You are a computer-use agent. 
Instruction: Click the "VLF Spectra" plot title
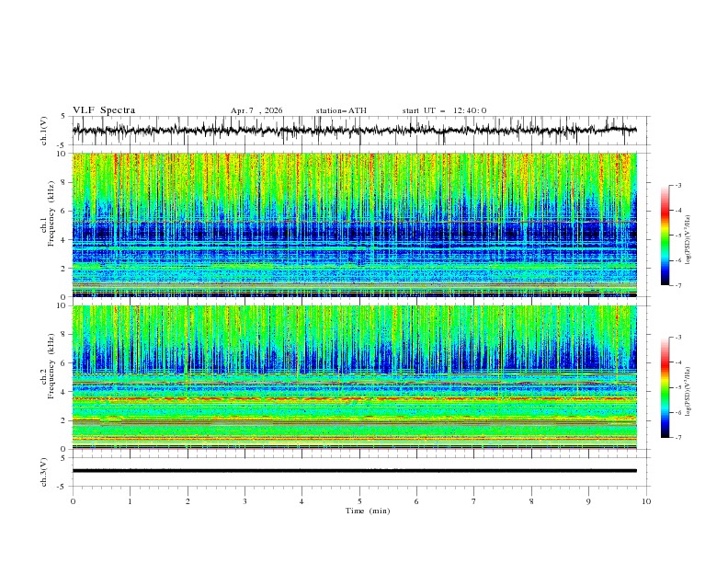click(x=104, y=110)
